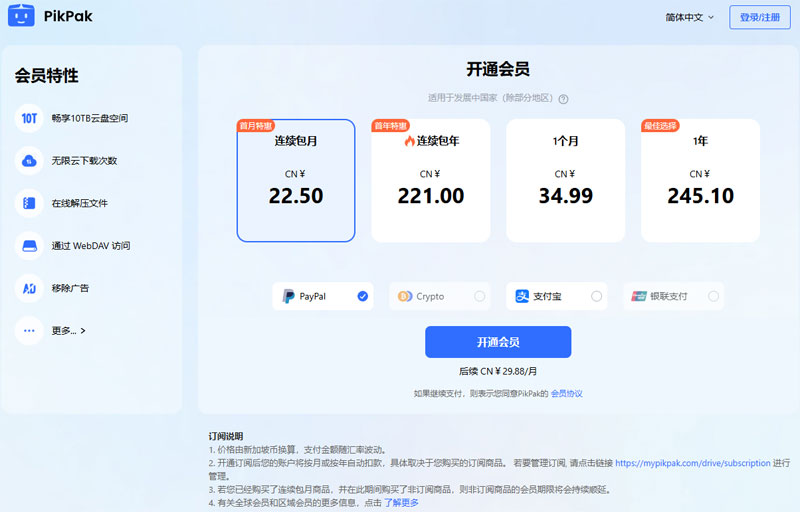Click the 无限云下载次数 text
The image size is (800, 512).
[x=84, y=161]
